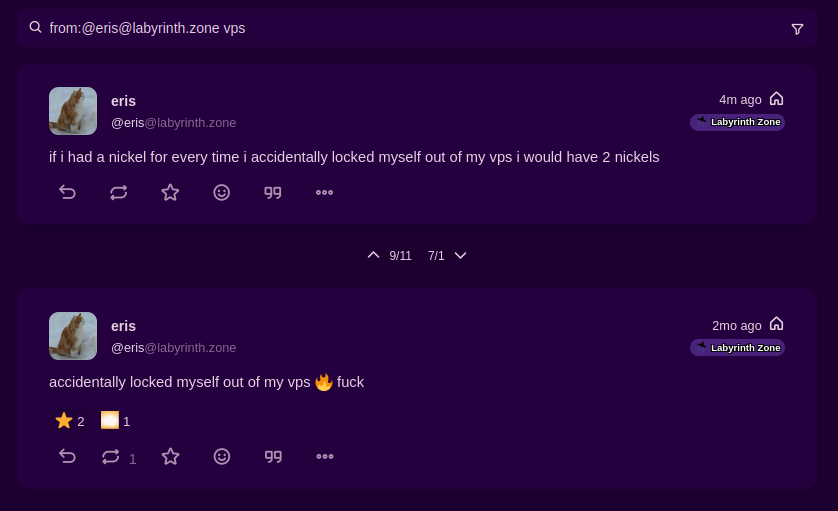Open the '4m ago' timestamp link
Viewport: 838px width, 511px height.
click(x=740, y=99)
